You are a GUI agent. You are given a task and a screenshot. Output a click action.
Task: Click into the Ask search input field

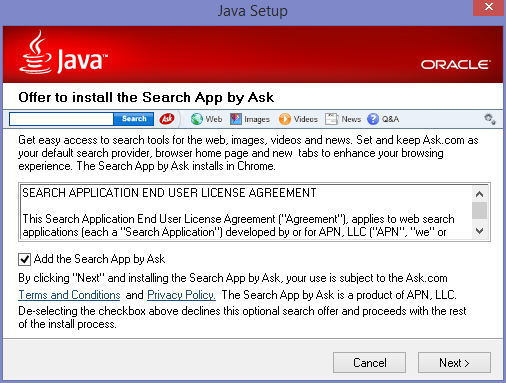click(x=61, y=119)
